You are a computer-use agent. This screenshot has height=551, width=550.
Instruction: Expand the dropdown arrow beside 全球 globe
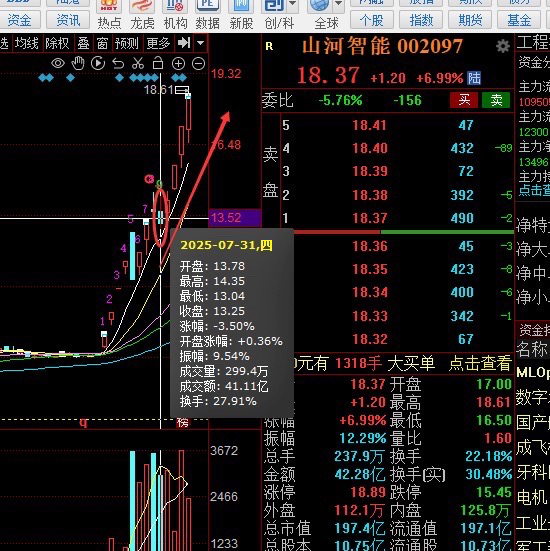338,4
